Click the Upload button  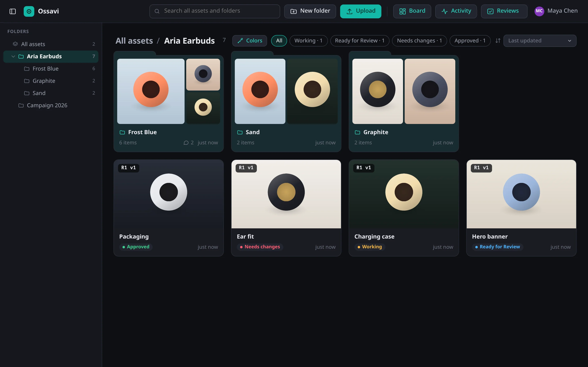[x=361, y=11]
